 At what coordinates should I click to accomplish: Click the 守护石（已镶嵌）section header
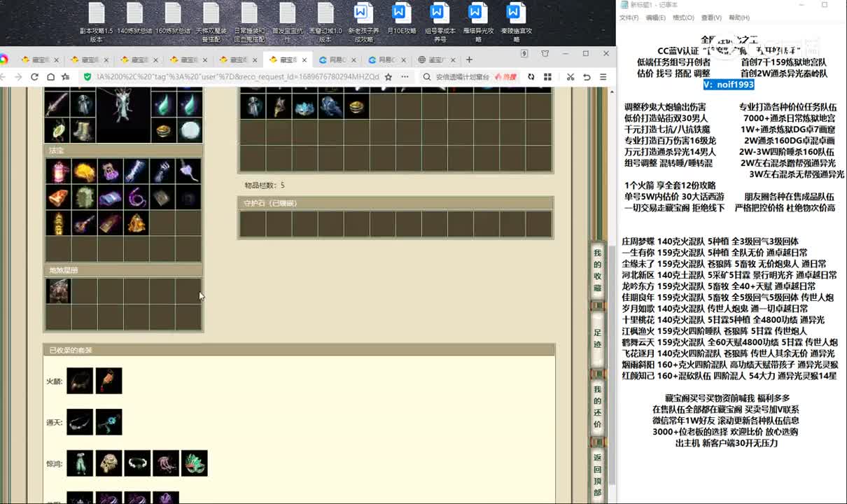(395, 203)
